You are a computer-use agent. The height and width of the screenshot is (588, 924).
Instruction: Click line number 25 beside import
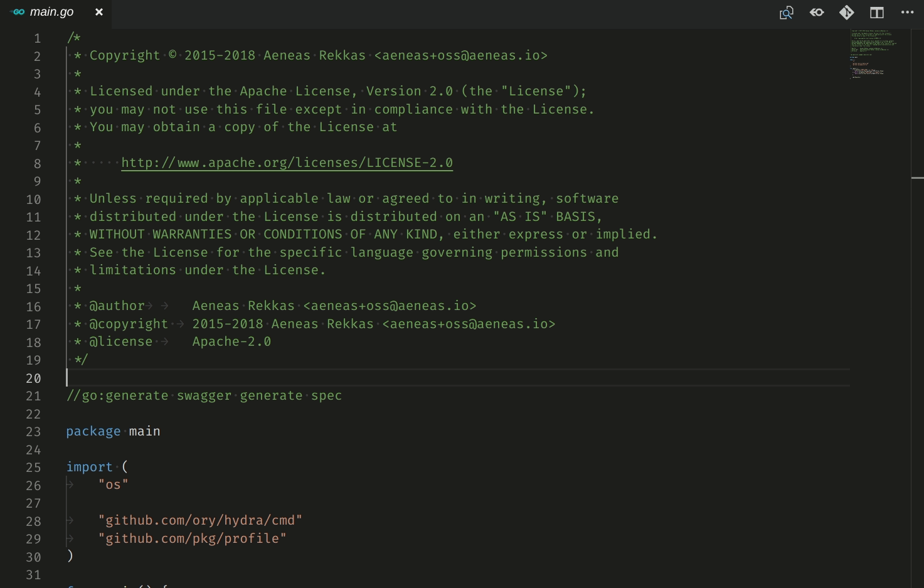[x=33, y=468]
